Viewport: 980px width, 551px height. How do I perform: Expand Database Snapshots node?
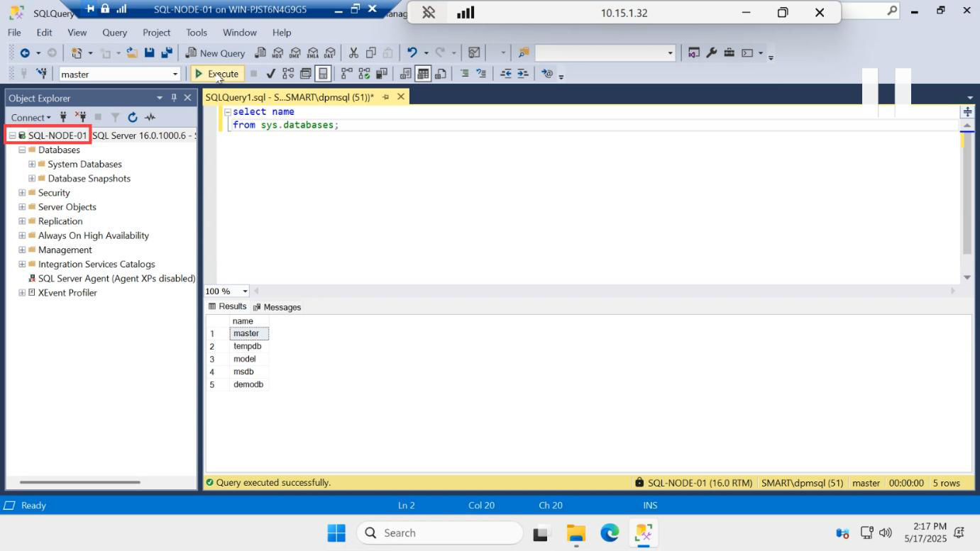(x=32, y=178)
